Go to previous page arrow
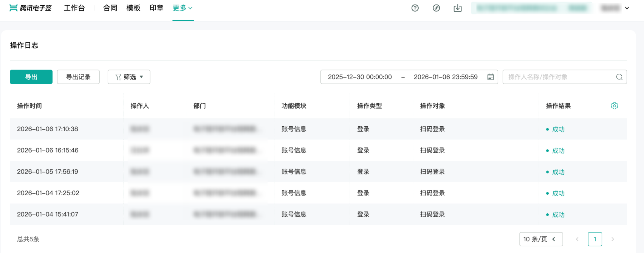 [x=577, y=239]
